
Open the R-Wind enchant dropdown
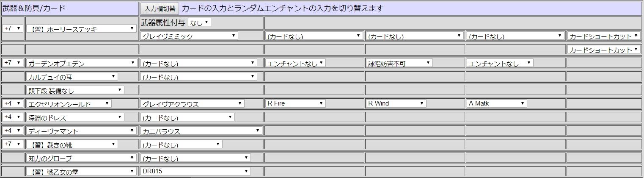396,103
